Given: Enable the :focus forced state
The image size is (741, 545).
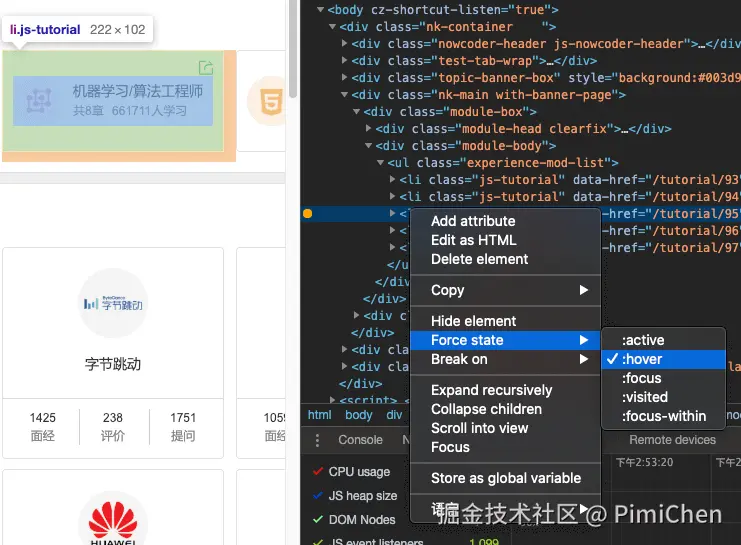Looking at the screenshot, I should click(663, 378).
